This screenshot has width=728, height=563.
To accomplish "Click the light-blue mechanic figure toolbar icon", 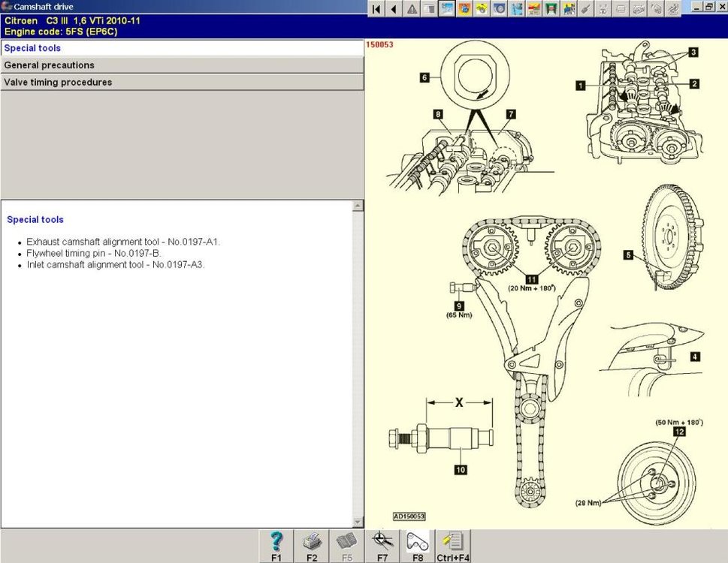I will 517,8.
